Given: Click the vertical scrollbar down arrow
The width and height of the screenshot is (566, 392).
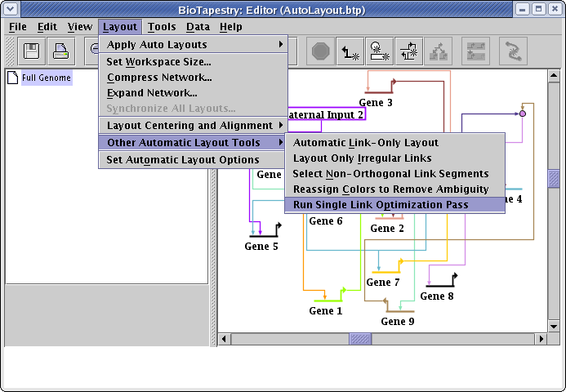Looking at the screenshot, I should click(554, 325).
